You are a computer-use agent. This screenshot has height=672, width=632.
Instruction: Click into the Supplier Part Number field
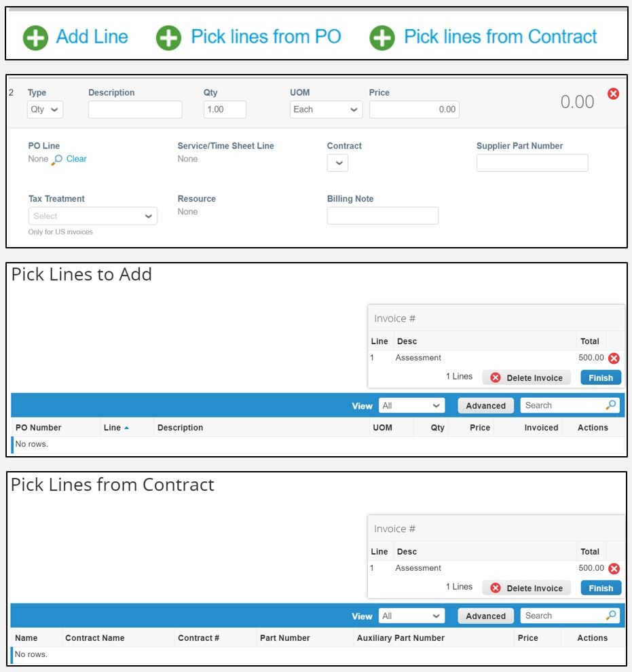532,163
